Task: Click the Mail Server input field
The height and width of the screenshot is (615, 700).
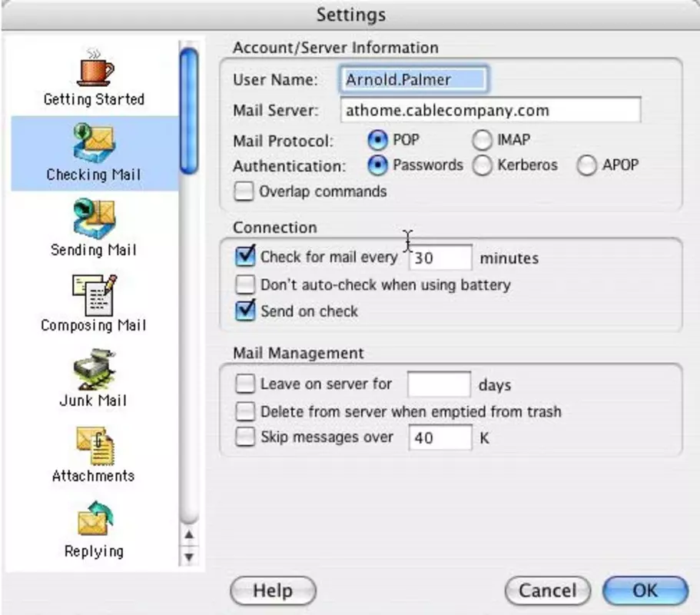Action: [491, 110]
